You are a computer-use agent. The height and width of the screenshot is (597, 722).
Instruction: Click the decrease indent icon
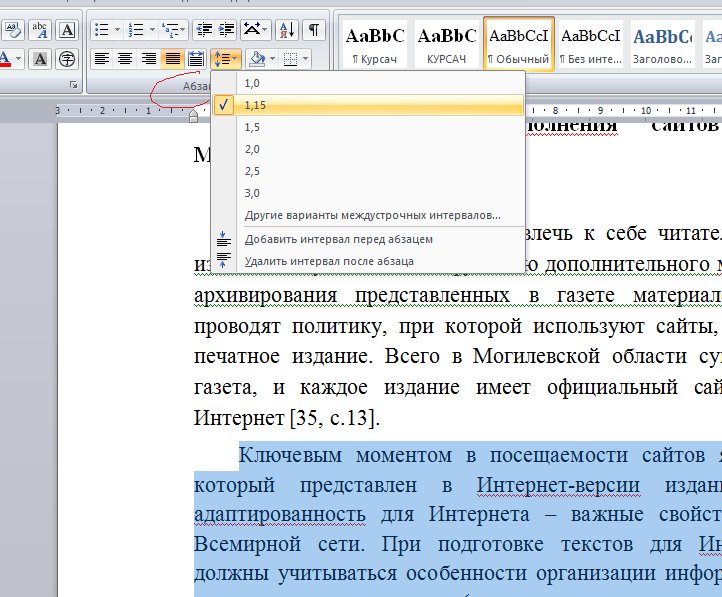pos(202,29)
